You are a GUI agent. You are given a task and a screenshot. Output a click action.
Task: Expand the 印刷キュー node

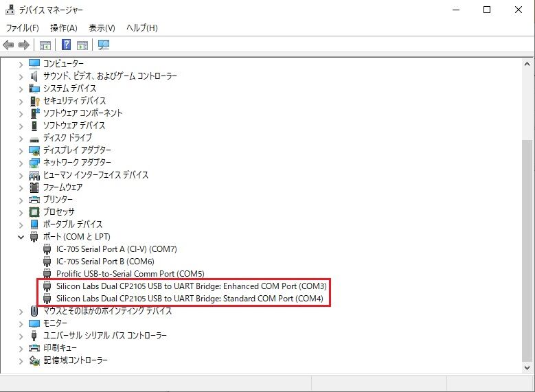tap(21, 349)
